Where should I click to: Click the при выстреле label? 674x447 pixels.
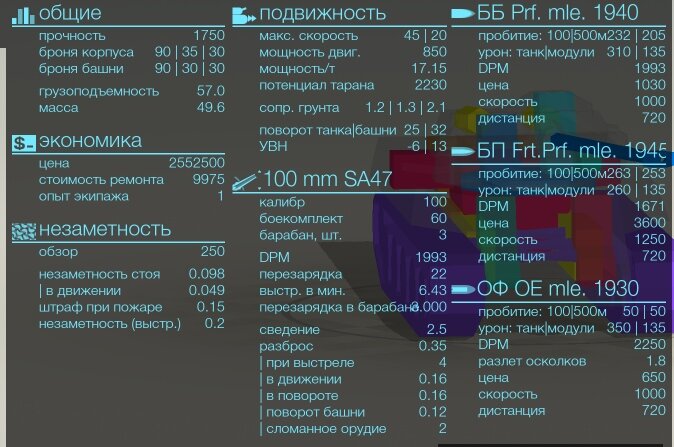(x=310, y=363)
